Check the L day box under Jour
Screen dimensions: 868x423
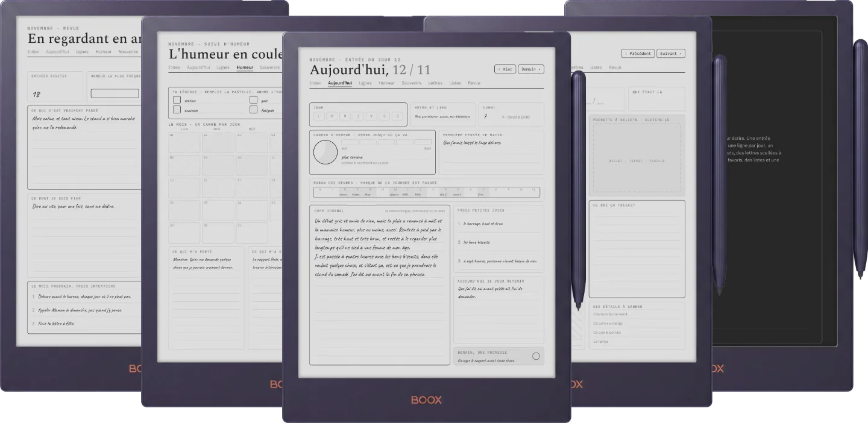tap(318, 116)
